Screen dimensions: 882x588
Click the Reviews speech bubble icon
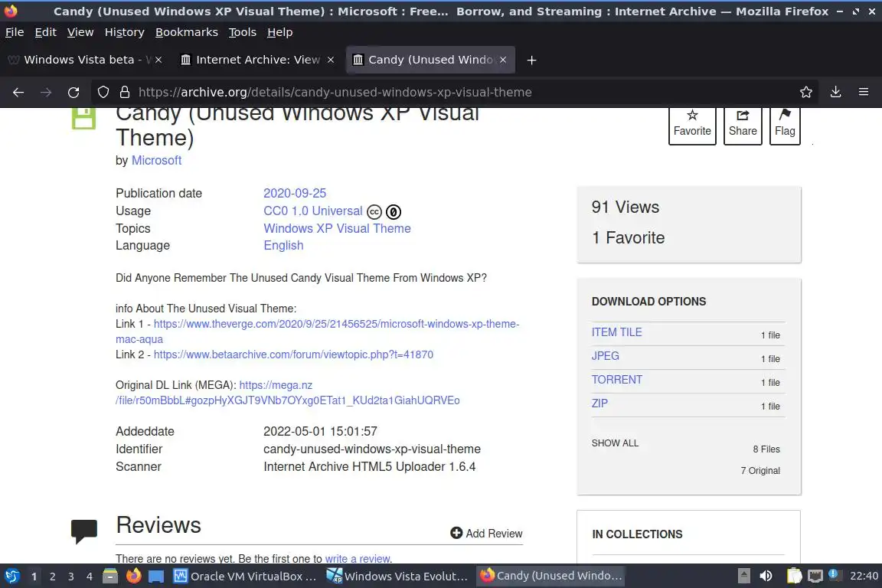tap(83, 531)
